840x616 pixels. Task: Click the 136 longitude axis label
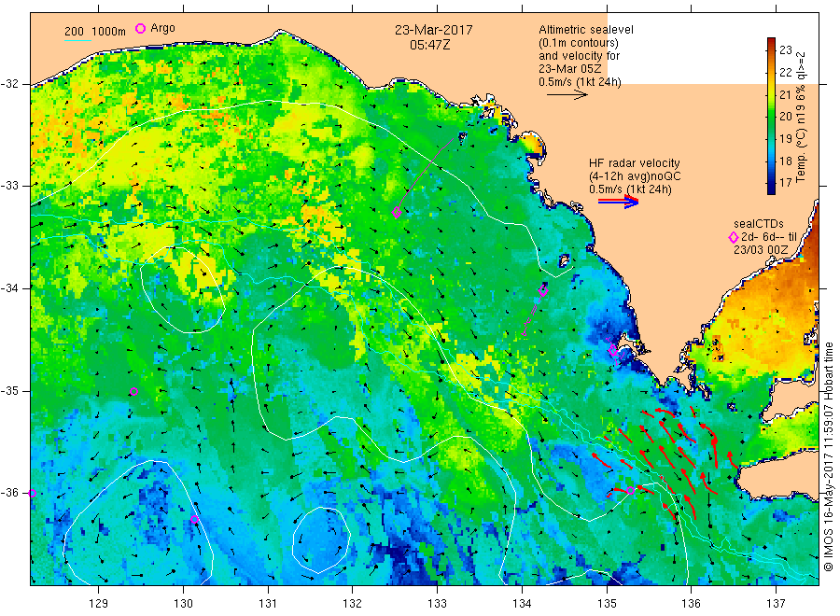(x=691, y=604)
